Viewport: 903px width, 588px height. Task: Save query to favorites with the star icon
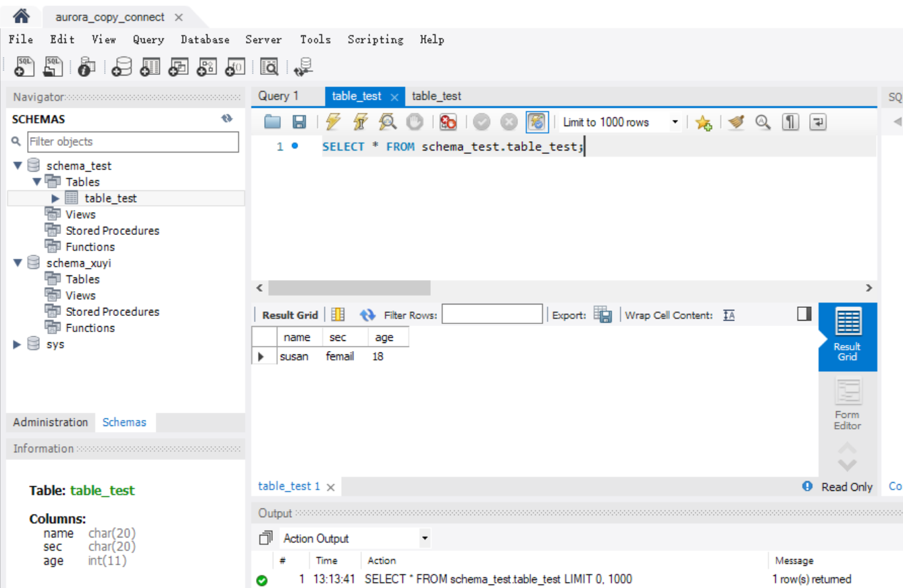coord(703,122)
